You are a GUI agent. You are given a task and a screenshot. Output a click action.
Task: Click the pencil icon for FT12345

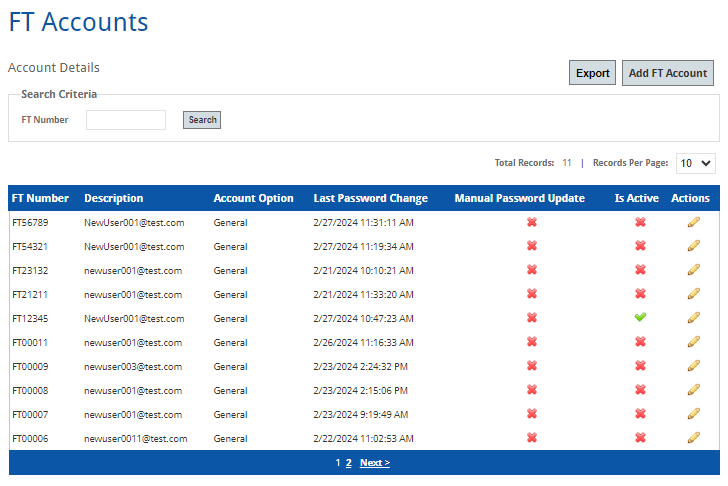693,318
